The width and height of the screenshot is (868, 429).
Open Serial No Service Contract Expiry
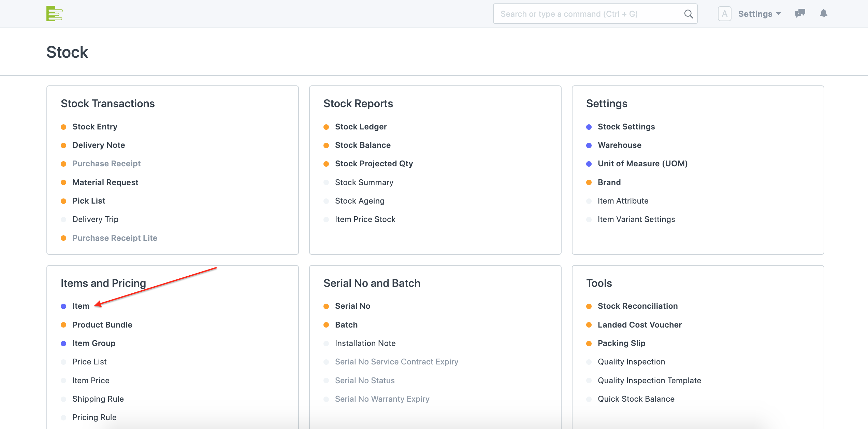[x=396, y=362]
